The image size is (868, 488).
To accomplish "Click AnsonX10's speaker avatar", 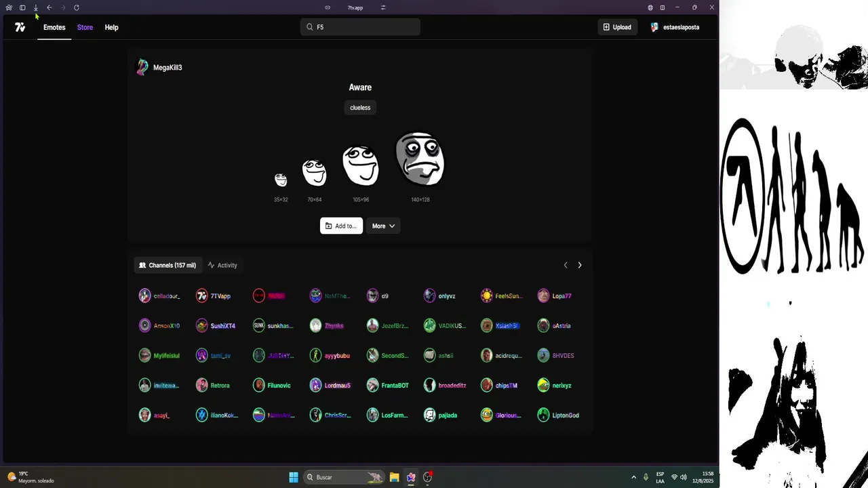I will click(x=144, y=325).
